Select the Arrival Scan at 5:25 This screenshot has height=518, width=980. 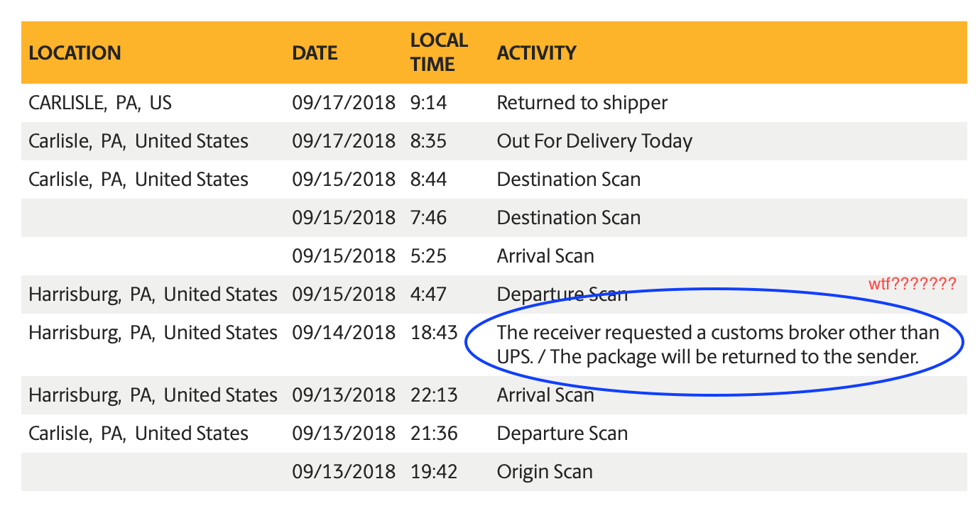tap(545, 256)
